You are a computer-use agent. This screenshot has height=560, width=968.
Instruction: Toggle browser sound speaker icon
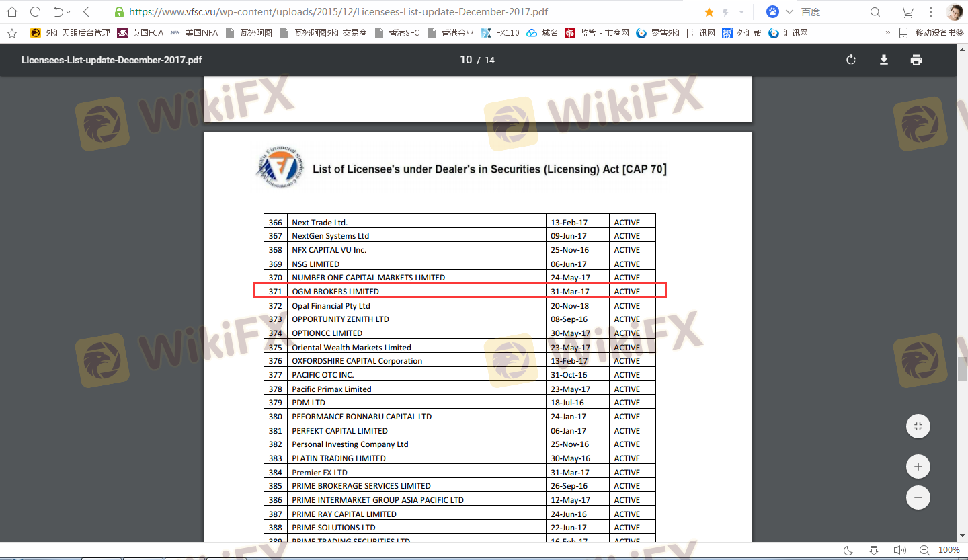point(899,550)
